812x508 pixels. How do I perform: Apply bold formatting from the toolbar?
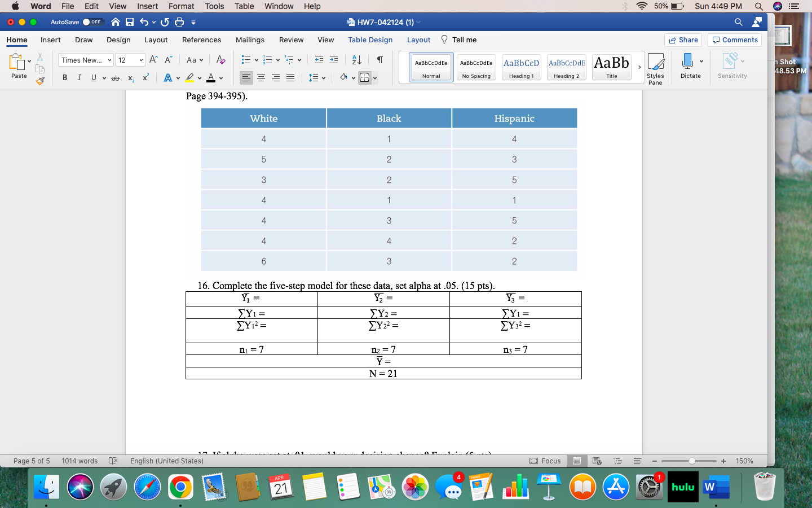click(65, 77)
